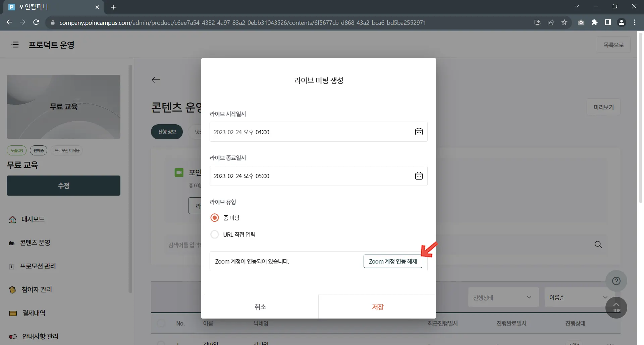644x345 pixels.
Task: Open the Chrome three-dot menu
Action: (x=635, y=22)
